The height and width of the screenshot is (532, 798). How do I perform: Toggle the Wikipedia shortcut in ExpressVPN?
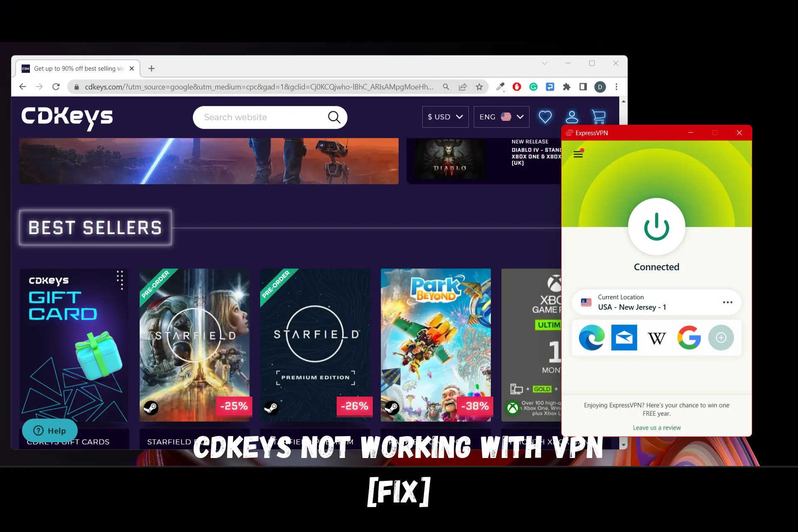pos(656,337)
